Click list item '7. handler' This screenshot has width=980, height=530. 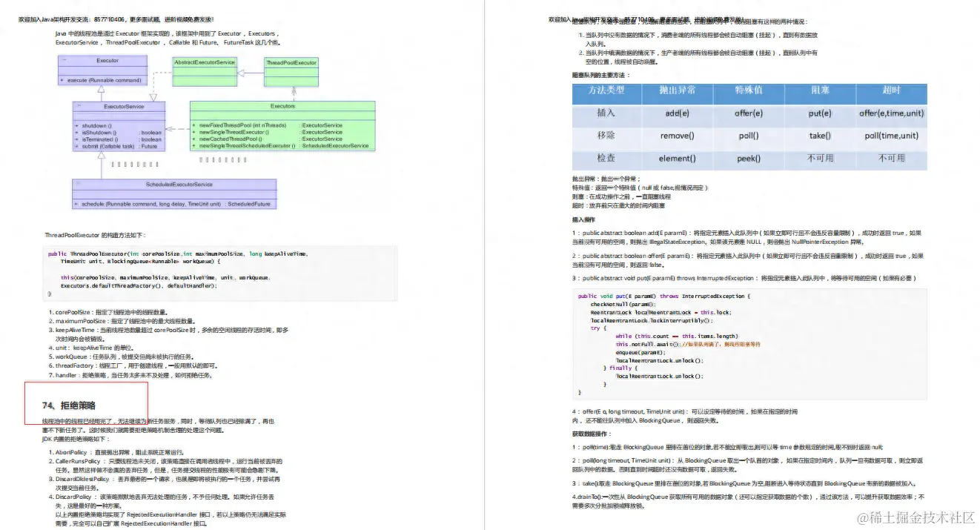tap(130, 375)
